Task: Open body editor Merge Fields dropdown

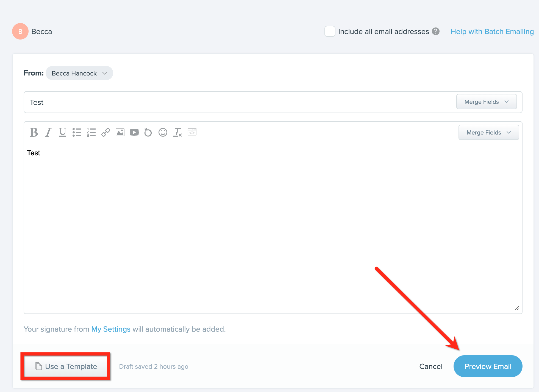Action: [x=488, y=133]
